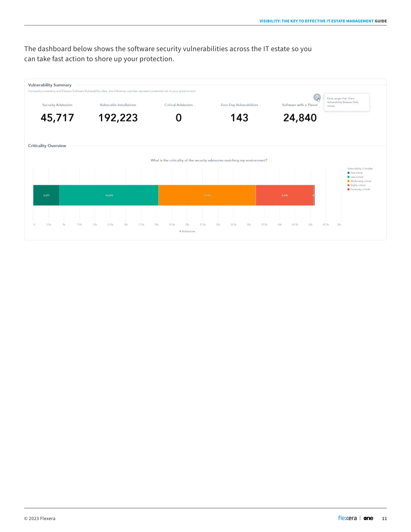Viewport: 411px width, 532px height.
Task: Toggle Extremely critical legend entry
Action: tap(358, 189)
